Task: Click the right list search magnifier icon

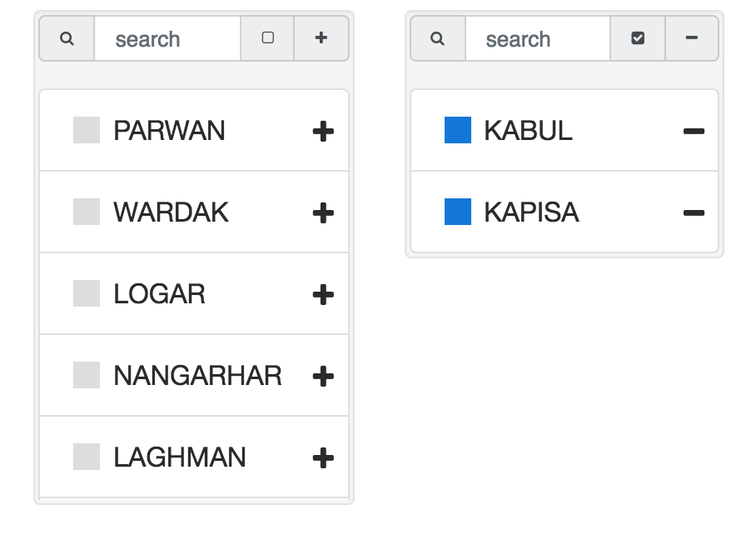Action: pos(438,38)
